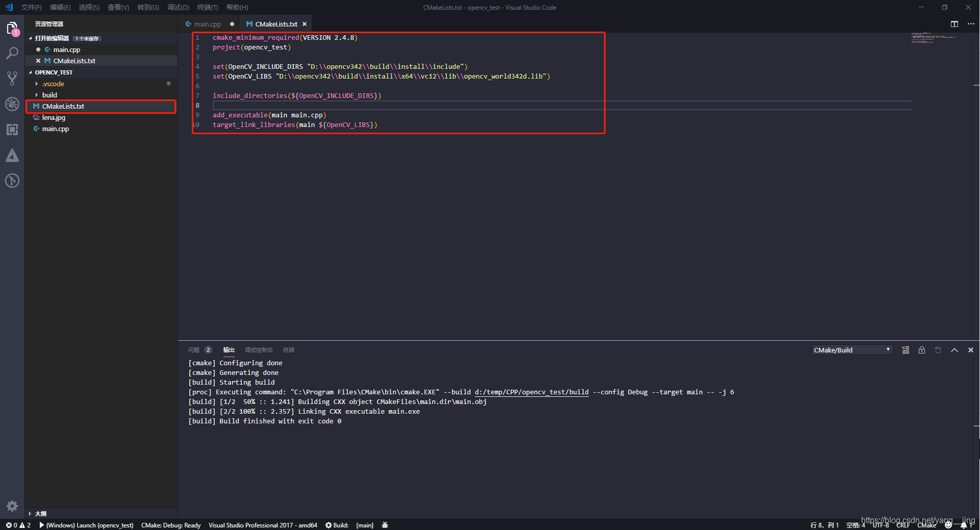Viewport: 980px width, 530px height.
Task: Send feedback via the smiley icon
Action: point(947,525)
